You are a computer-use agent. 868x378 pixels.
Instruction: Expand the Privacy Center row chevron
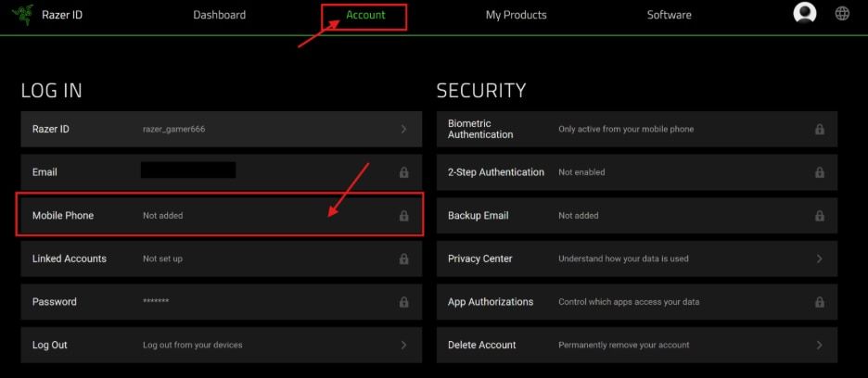819,258
